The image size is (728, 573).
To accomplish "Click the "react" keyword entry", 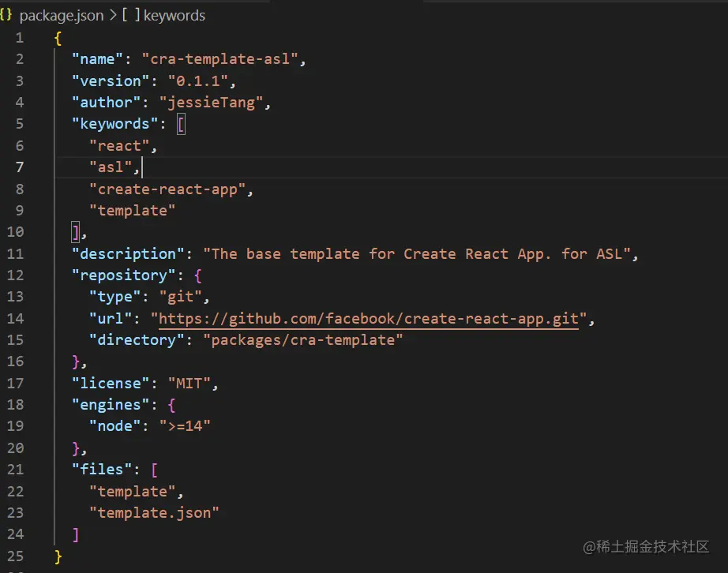I will tap(119, 146).
